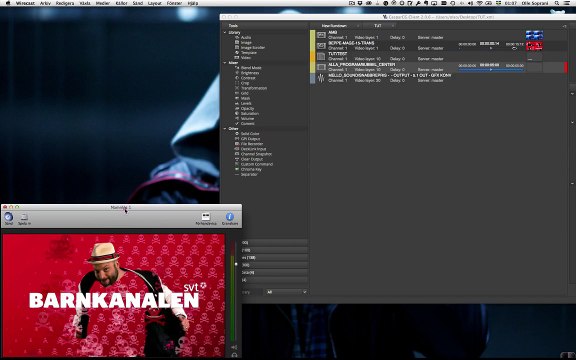
Task: Select the Transformation mixer tool
Action: pos(254,88)
